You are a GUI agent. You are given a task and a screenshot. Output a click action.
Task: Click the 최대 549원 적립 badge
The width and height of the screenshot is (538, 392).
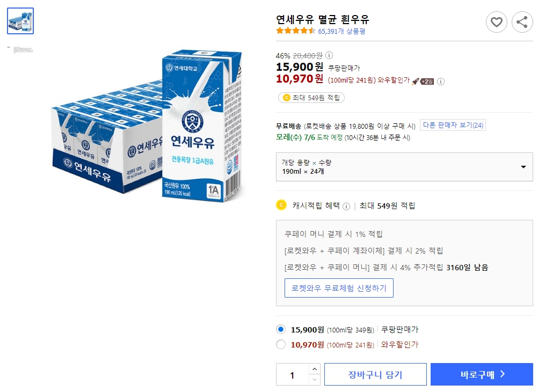coord(311,97)
